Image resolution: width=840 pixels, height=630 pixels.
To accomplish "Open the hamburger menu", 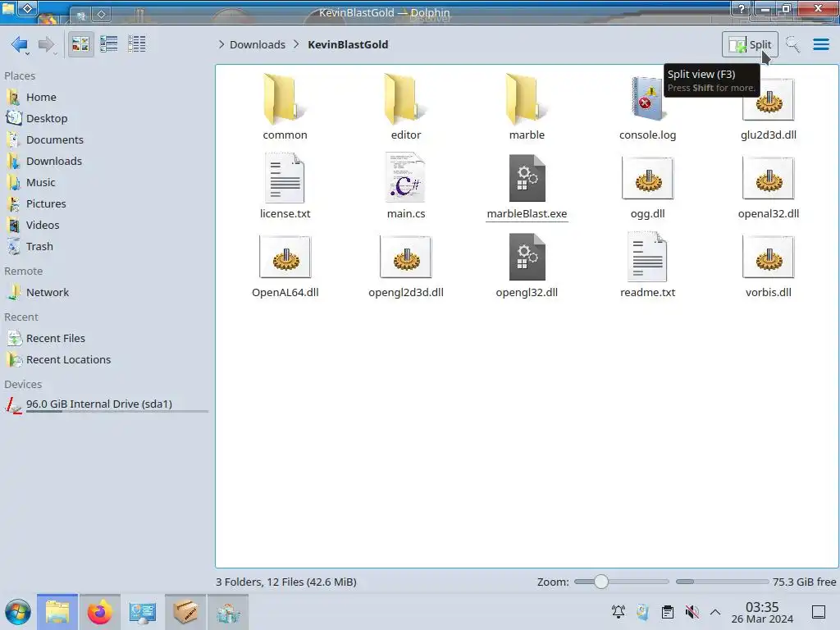I will click(820, 44).
